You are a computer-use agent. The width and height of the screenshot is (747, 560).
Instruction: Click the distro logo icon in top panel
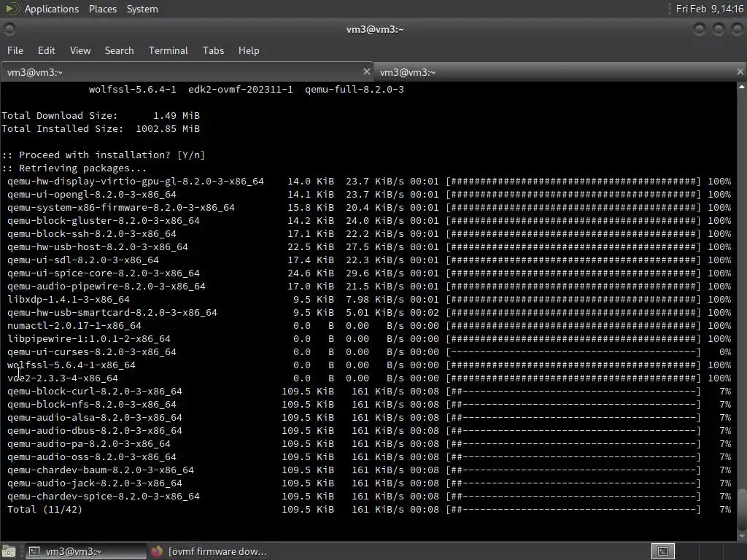tap(12, 9)
